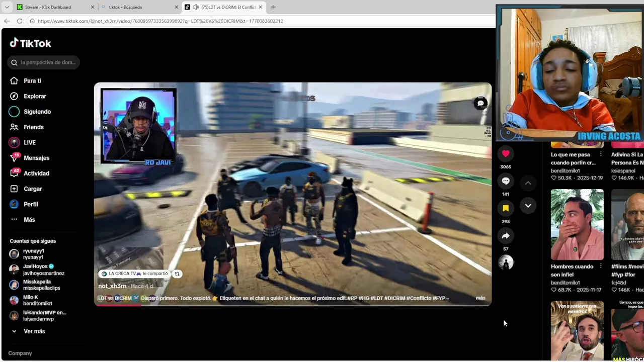Share the video with arrow icon
Viewport: 644px width, 362px height.
tap(506, 236)
